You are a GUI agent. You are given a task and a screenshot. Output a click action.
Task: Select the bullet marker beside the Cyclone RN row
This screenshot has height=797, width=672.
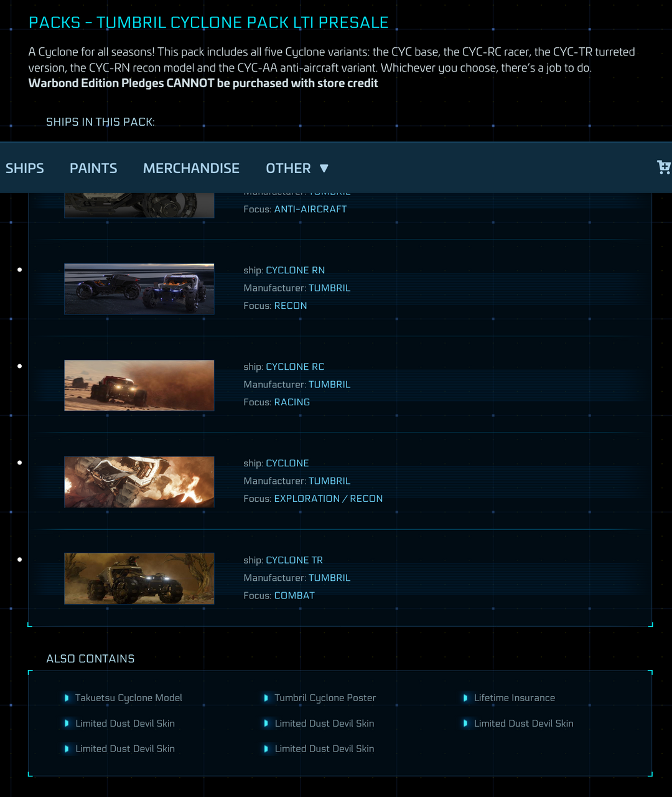(x=19, y=269)
